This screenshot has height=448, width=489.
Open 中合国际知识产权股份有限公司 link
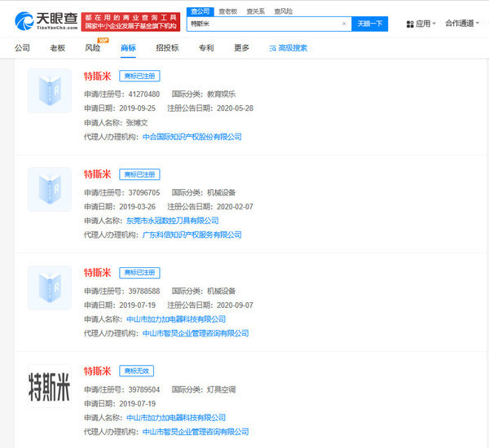[x=192, y=137]
